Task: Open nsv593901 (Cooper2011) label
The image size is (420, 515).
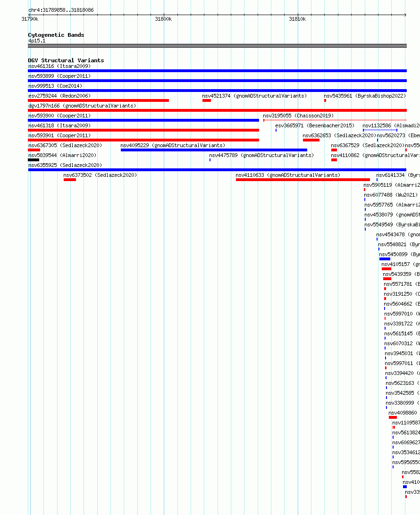Action: pyautogui.click(x=59, y=135)
